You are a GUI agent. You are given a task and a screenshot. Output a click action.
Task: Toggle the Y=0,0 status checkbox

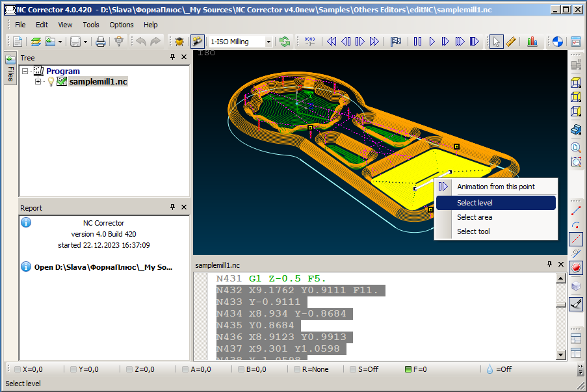click(73, 369)
